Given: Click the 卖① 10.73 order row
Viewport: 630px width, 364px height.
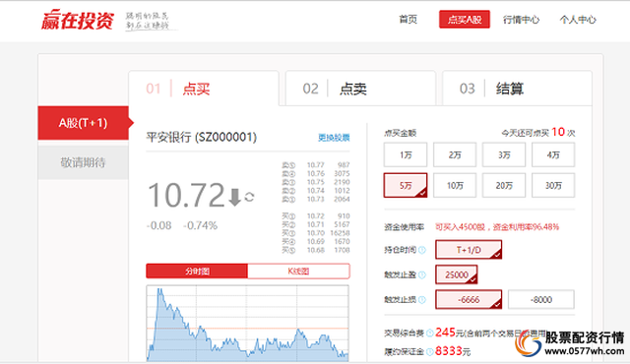Looking at the screenshot, I should point(315,199).
